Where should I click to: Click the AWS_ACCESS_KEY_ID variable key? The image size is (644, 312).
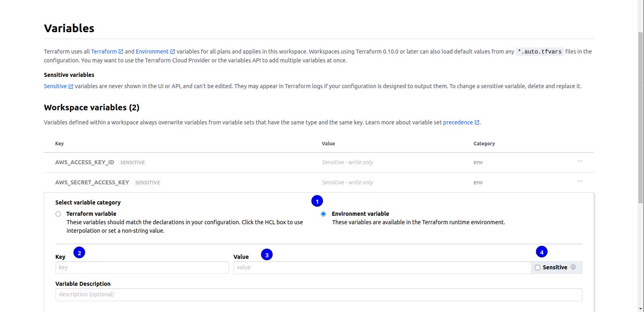pyautogui.click(x=85, y=162)
